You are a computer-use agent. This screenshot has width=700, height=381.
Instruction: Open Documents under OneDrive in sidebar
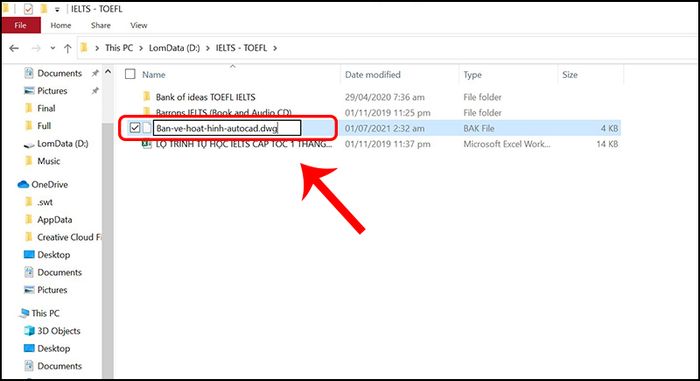[x=59, y=272]
